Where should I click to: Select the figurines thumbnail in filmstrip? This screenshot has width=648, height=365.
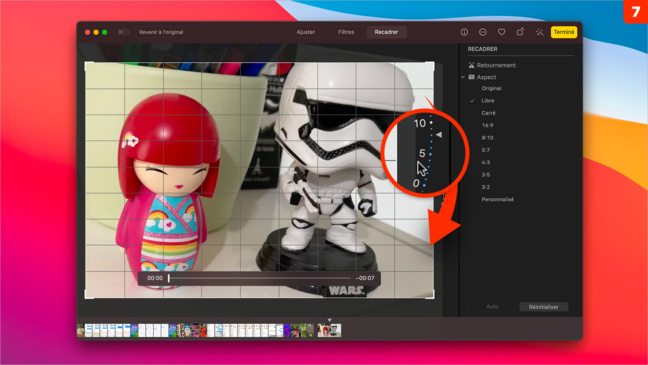coord(329,330)
